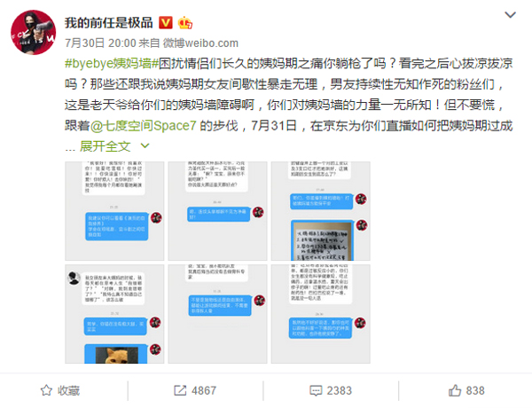This screenshot has width=532, height=408.
Task: Click the orange V verified badge
Action: 166,23
